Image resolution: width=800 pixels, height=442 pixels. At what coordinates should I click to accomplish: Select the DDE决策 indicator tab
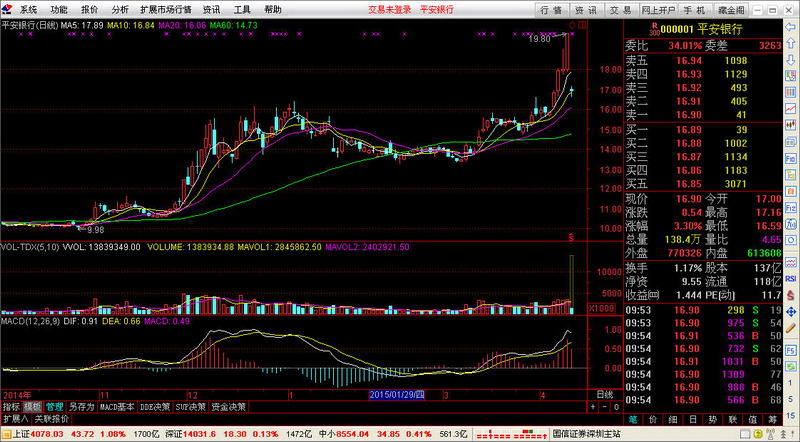click(x=155, y=407)
